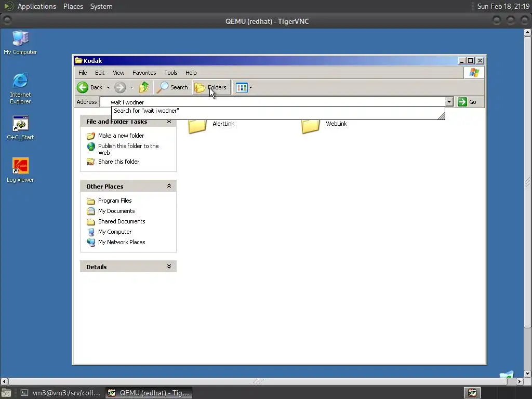Expand the Details panel

(x=169, y=267)
